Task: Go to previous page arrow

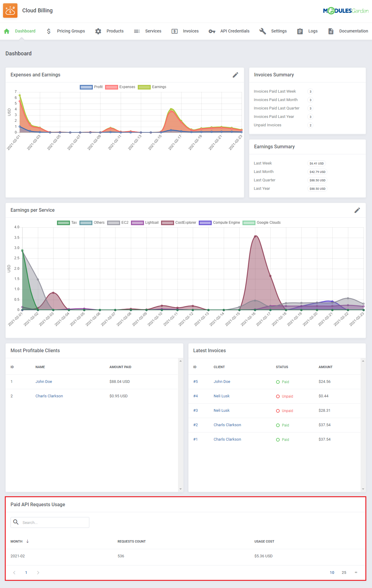Action: point(14,573)
